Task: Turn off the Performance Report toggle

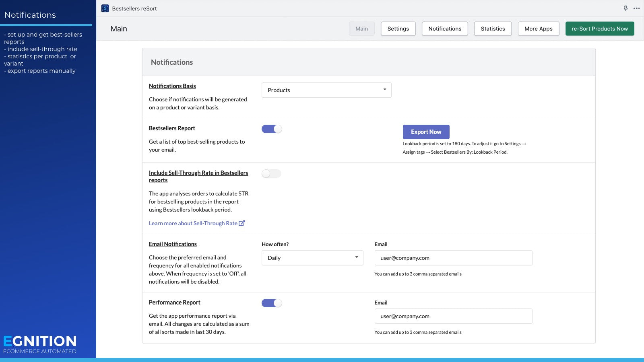Action: pyautogui.click(x=272, y=303)
